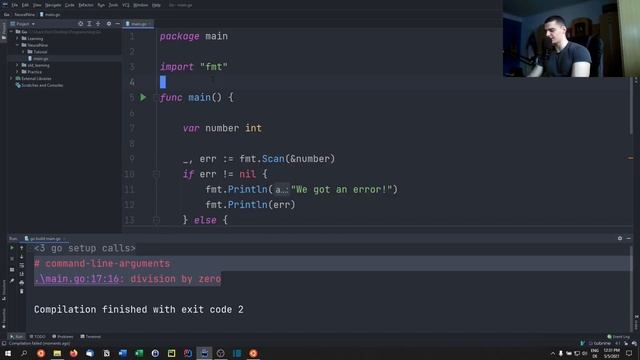The height and width of the screenshot is (360, 640).
Task: Open the Terminal tool window
Action: click(x=91, y=337)
